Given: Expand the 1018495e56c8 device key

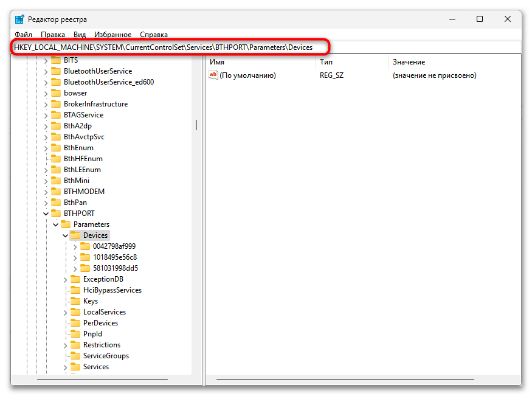Looking at the screenshot, I should 75,257.
